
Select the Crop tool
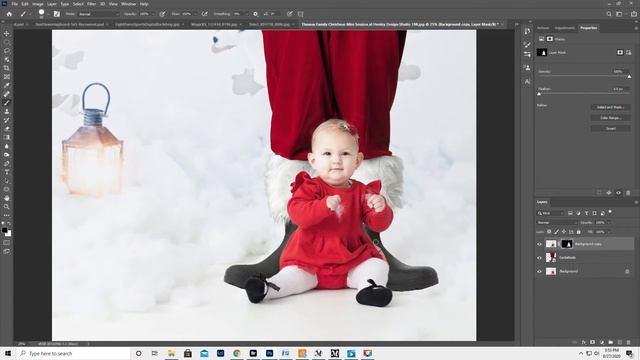pyautogui.click(x=7, y=68)
